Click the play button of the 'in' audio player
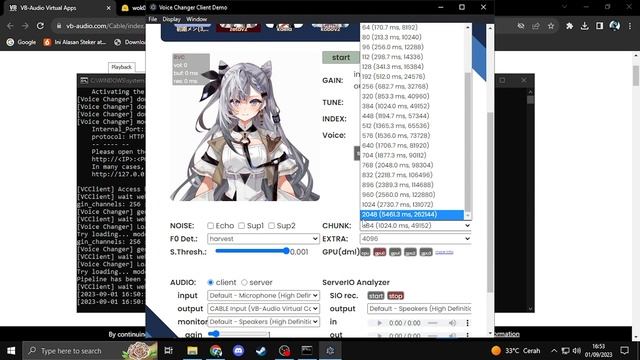Screen dimensions: 640x360 click(379, 323)
